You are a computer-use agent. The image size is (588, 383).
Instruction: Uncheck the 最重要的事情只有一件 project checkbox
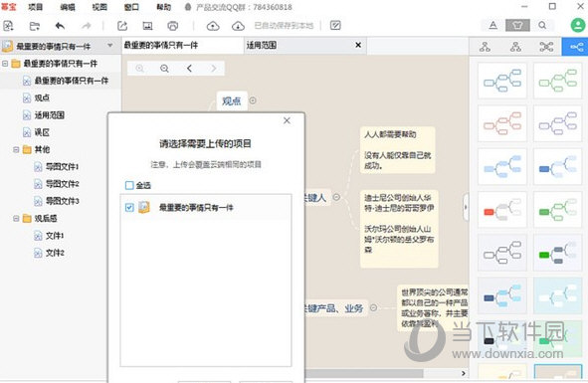[x=129, y=208]
